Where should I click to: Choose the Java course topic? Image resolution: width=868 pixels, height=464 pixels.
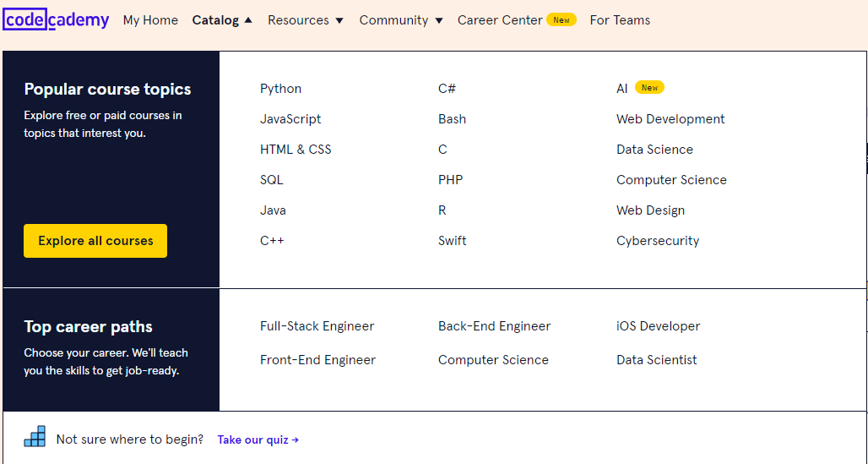click(x=273, y=210)
